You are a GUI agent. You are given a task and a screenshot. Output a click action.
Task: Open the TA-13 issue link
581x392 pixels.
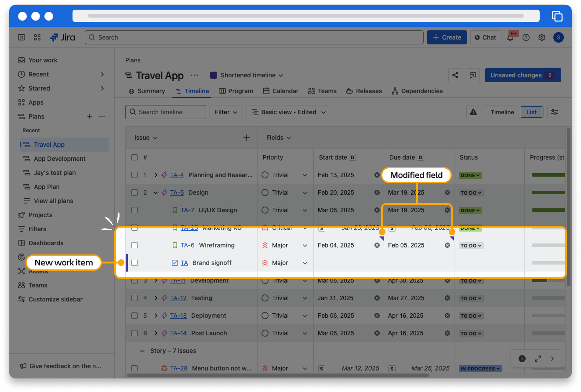tap(178, 316)
